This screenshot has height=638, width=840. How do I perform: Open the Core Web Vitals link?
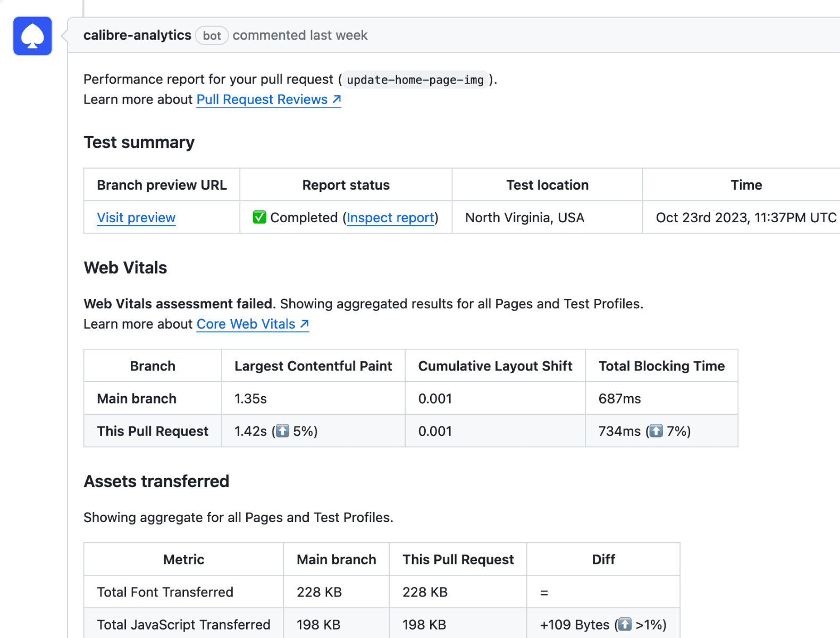click(246, 324)
